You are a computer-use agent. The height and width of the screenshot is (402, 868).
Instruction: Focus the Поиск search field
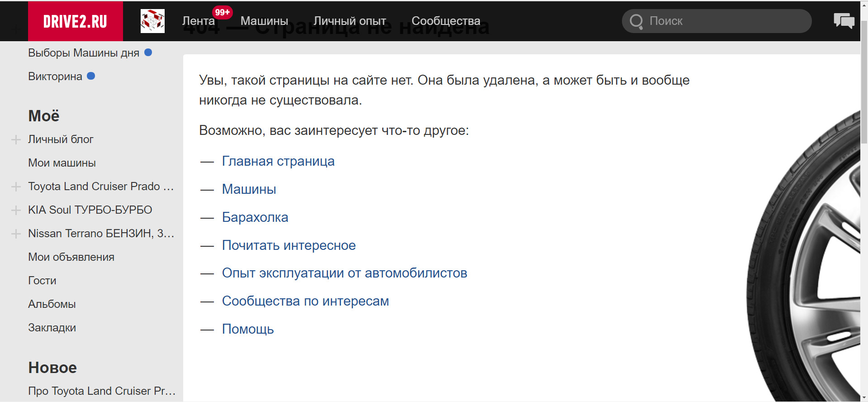[716, 21]
